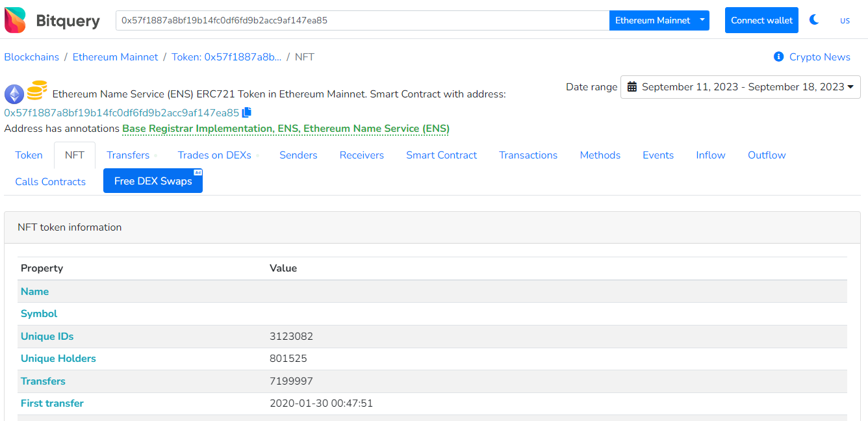Open the Methods tab

[600, 155]
